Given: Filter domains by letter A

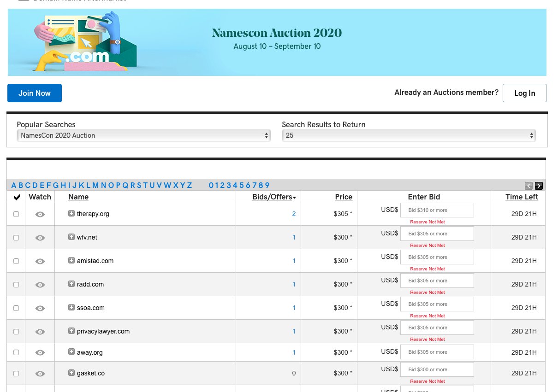Looking at the screenshot, I should (14, 185).
